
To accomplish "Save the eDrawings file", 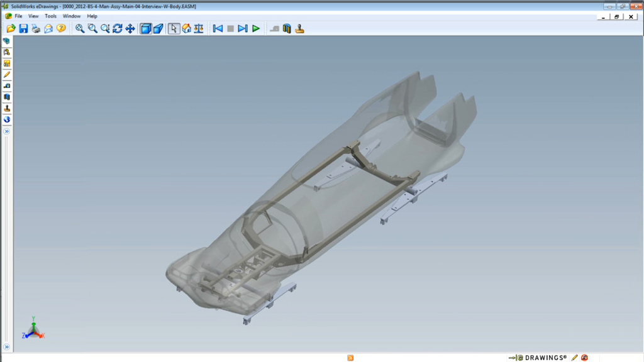I will pyautogui.click(x=23, y=28).
